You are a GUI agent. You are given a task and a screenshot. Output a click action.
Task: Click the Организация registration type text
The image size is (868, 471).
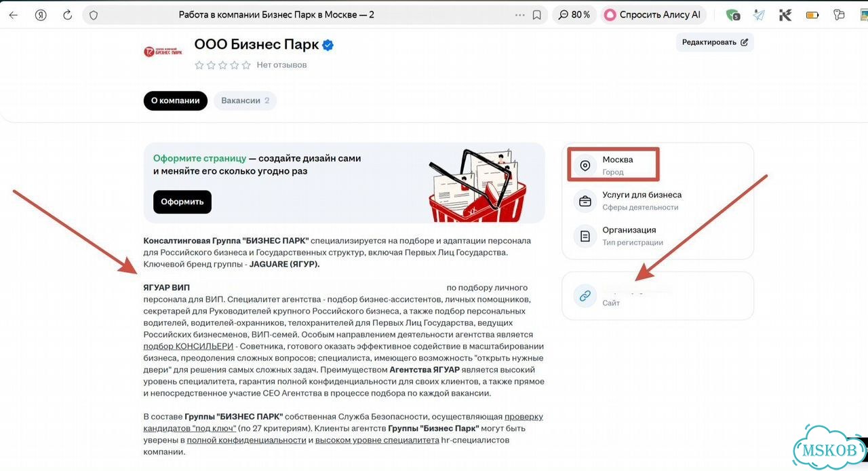(629, 230)
